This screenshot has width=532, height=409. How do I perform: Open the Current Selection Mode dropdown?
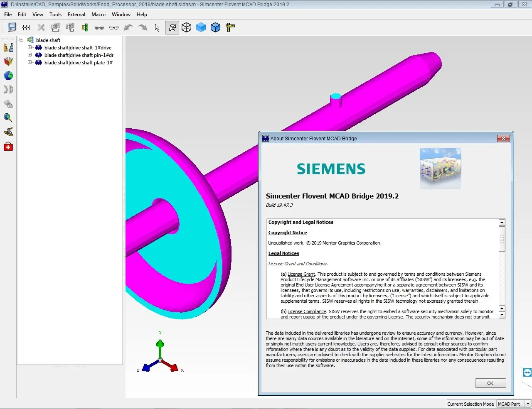514,404
